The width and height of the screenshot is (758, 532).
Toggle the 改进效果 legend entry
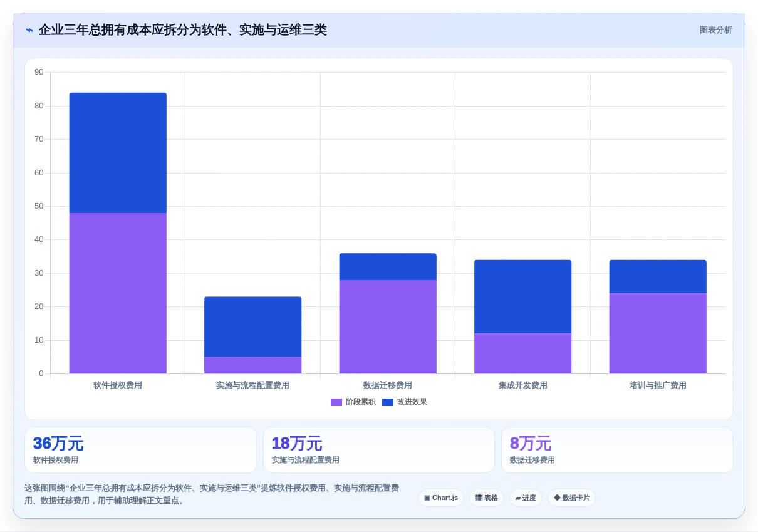click(x=405, y=402)
